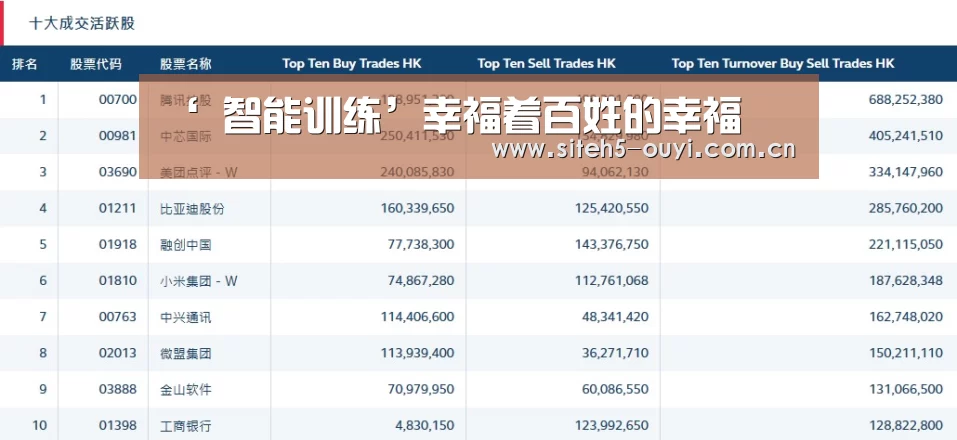Click turnover value 221,115,050
Image resolution: width=957 pixels, height=440 pixels.
(x=906, y=245)
